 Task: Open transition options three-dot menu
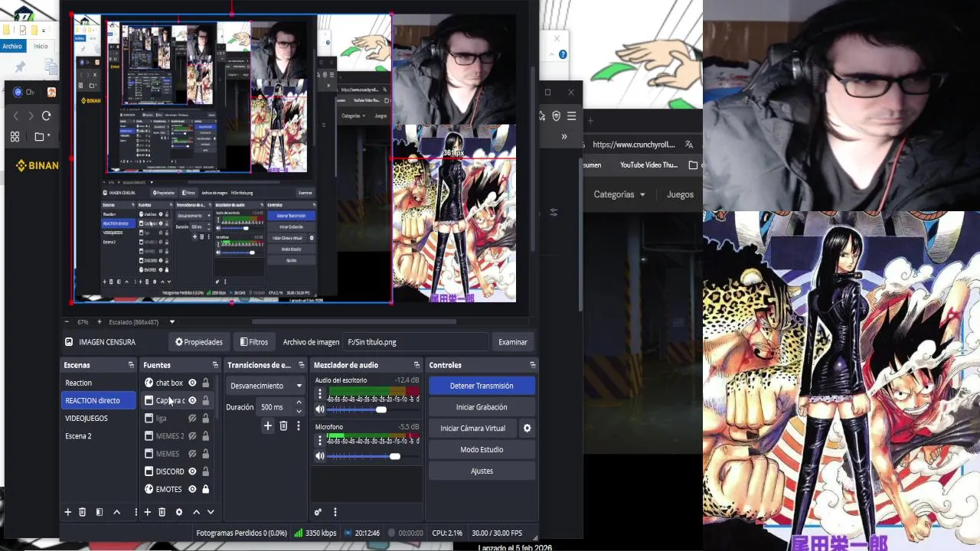[299, 425]
